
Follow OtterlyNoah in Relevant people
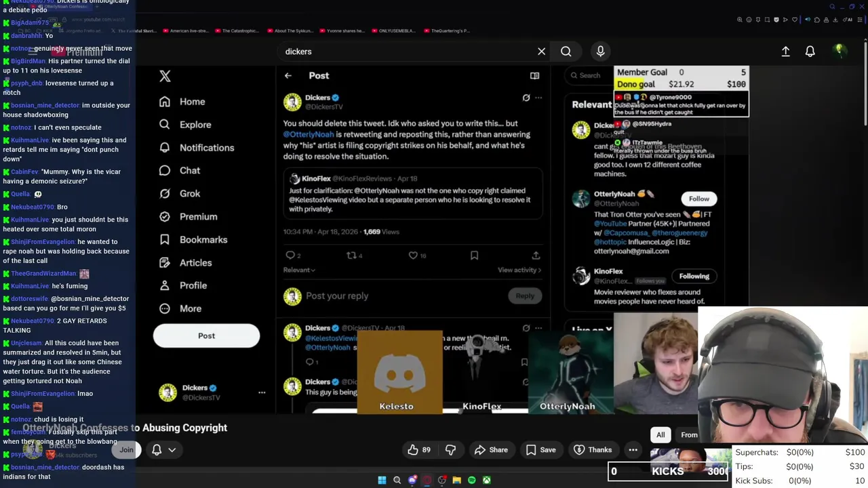pos(698,199)
